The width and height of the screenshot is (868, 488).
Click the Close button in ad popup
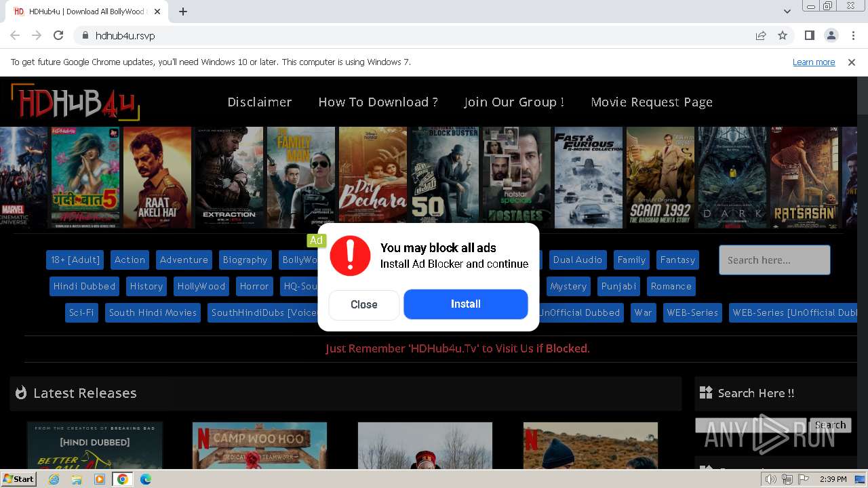363,304
